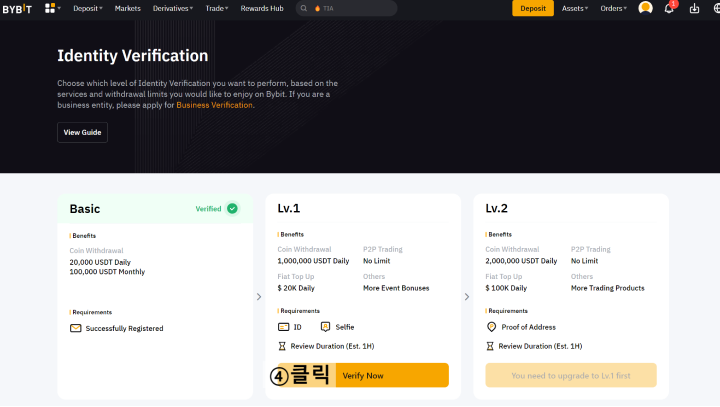
Task: Click the View Guide button
Action: pyautogui.click(x=82, y=132)
